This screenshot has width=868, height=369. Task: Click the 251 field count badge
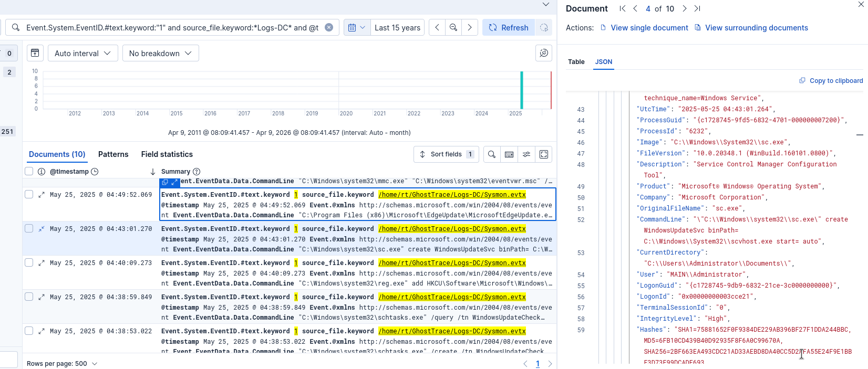[7, 131]
